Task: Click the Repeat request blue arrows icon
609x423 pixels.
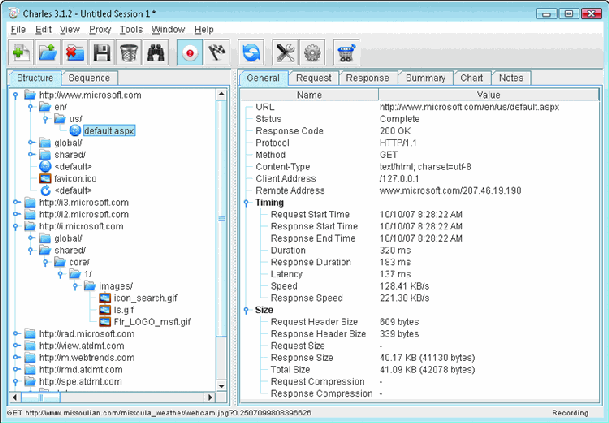Action: pyautogui.click(x=251, y=52)
